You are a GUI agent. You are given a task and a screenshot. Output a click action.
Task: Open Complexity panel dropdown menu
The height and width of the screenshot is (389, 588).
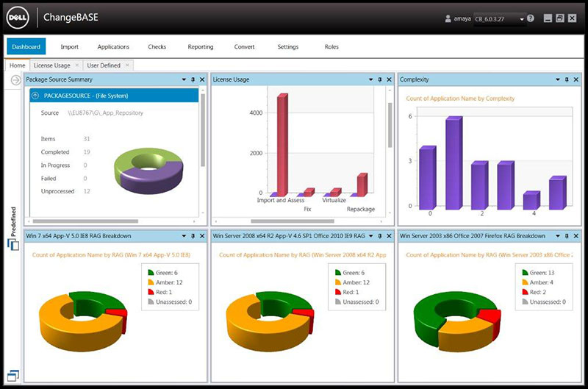click(x=558, y=79)
